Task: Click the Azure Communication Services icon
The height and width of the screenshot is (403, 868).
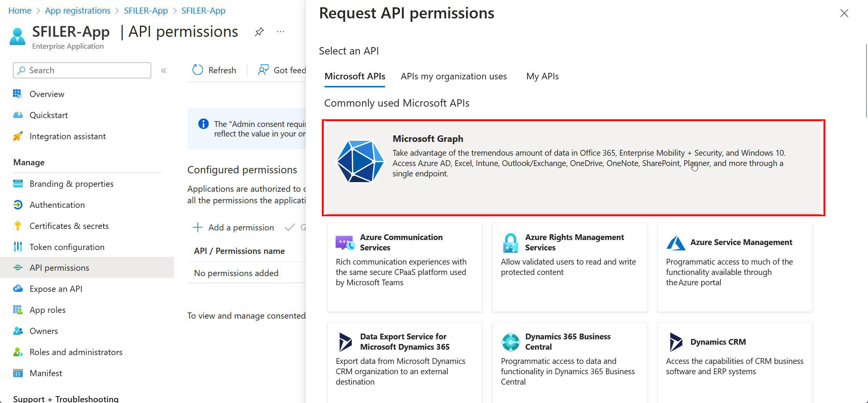Action: [345, 242]
